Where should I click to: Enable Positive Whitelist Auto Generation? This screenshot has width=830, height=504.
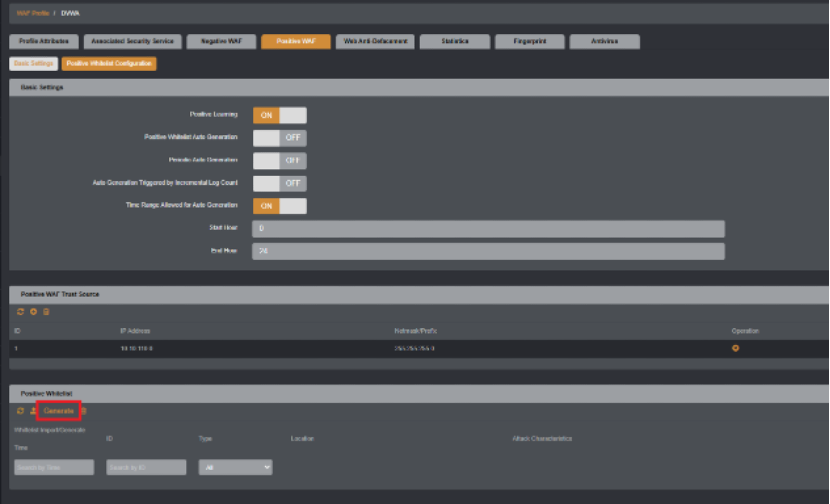click(279, 138)
